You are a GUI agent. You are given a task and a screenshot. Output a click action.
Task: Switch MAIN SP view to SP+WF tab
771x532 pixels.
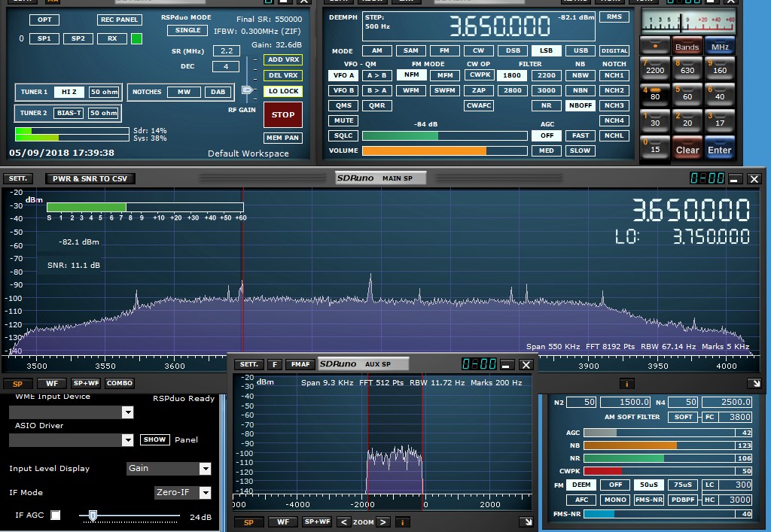coord(86,383)
